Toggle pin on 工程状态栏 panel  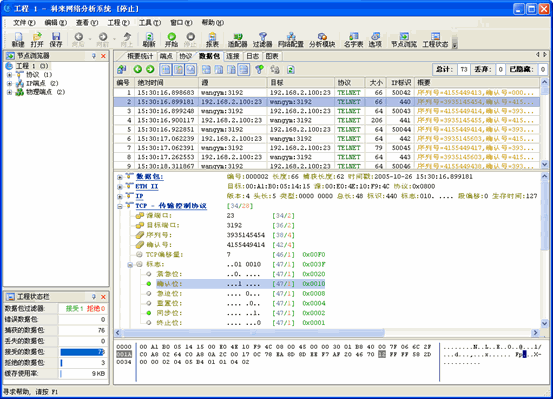[94, 297]
